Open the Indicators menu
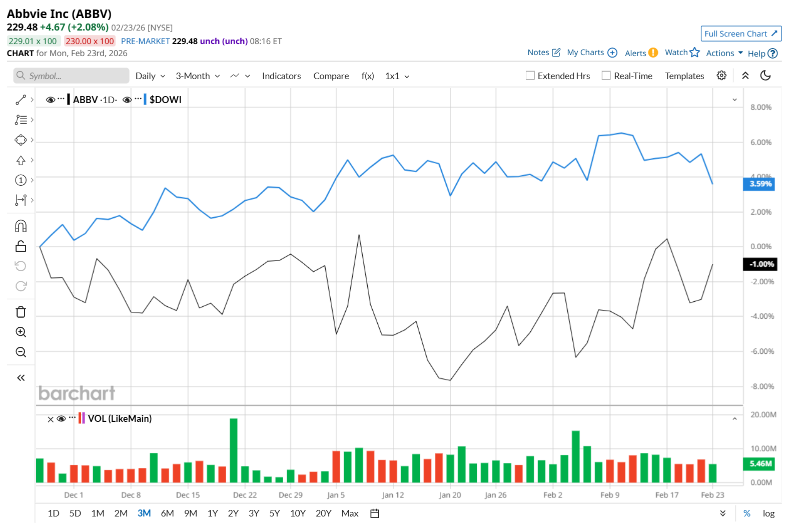Image resolution: width=812 pixels, height=525 pixels. pos(282,76)
